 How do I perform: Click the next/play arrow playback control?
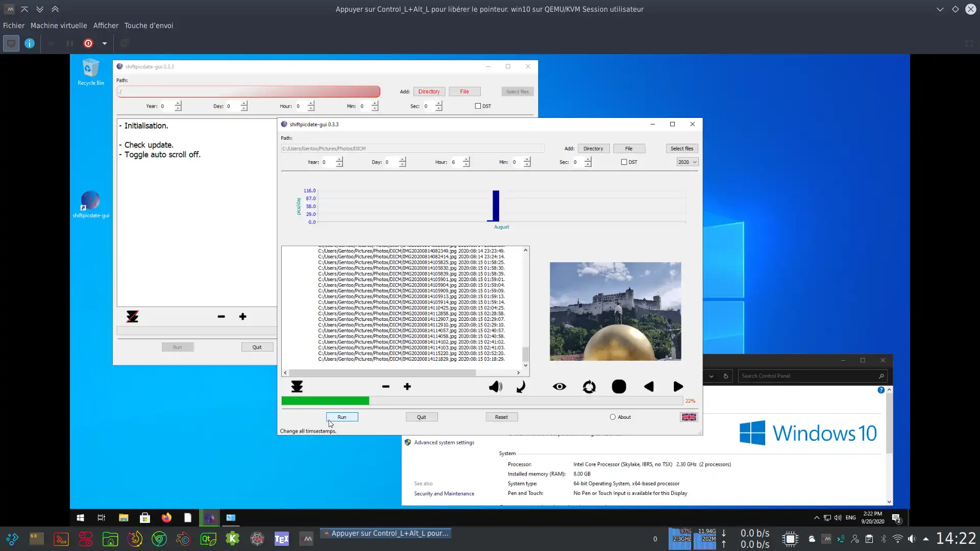(678, 386)
